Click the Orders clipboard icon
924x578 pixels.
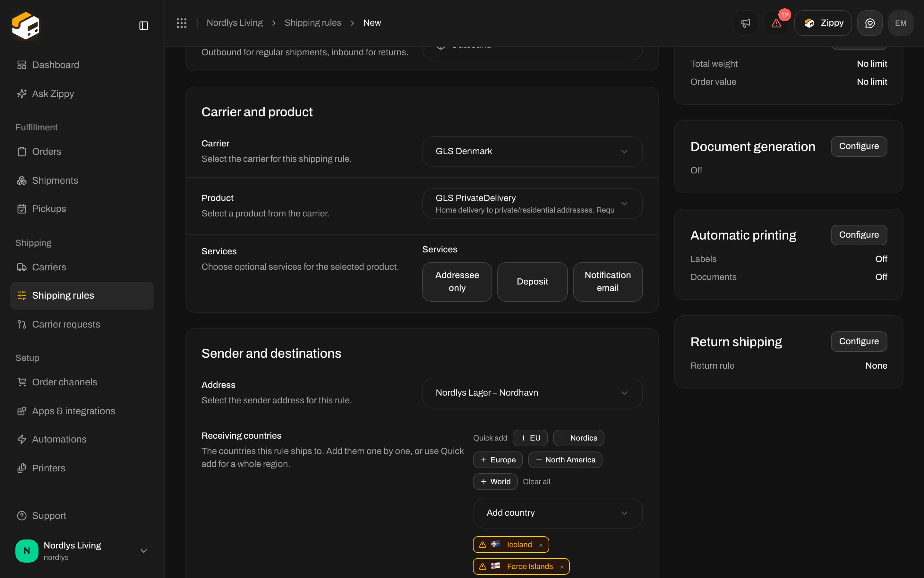22,152
